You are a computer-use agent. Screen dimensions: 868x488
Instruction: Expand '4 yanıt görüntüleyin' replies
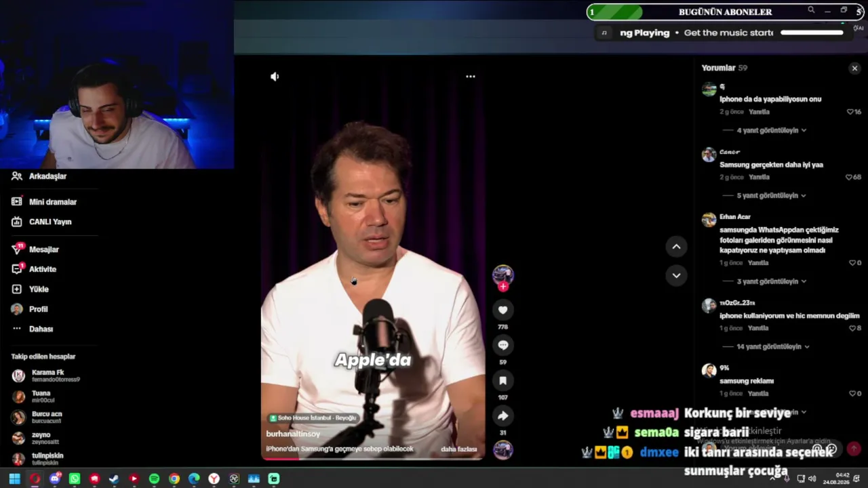(x=772, y=130)
